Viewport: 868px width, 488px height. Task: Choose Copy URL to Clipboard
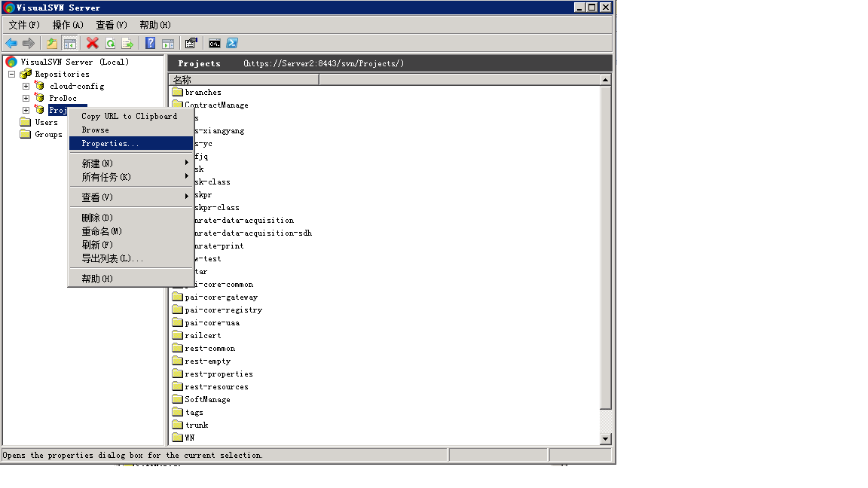tap(130, 116)
